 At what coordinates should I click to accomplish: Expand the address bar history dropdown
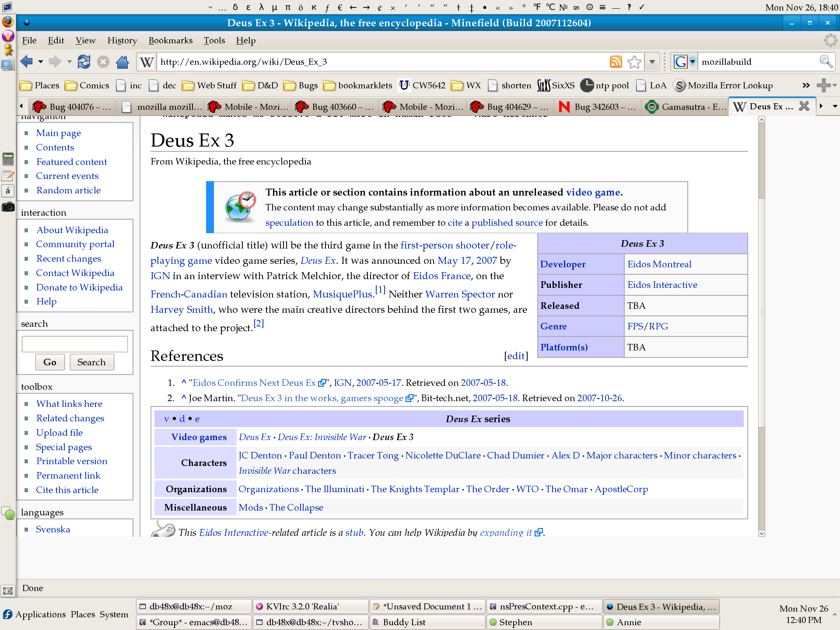click(652, 62)
